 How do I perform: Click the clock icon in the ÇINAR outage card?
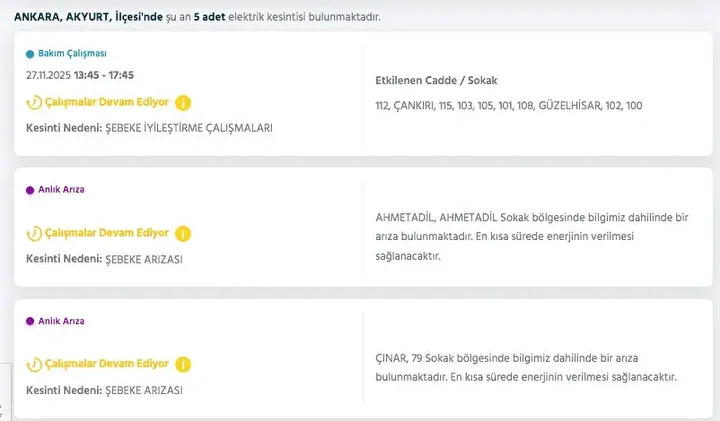tap(34, 365)
